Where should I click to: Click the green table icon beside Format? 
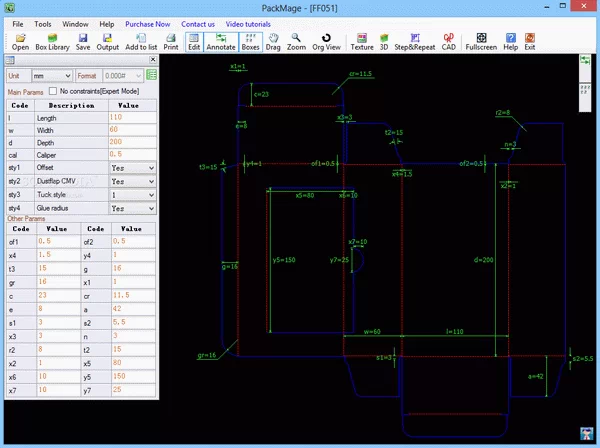(151, 75)
